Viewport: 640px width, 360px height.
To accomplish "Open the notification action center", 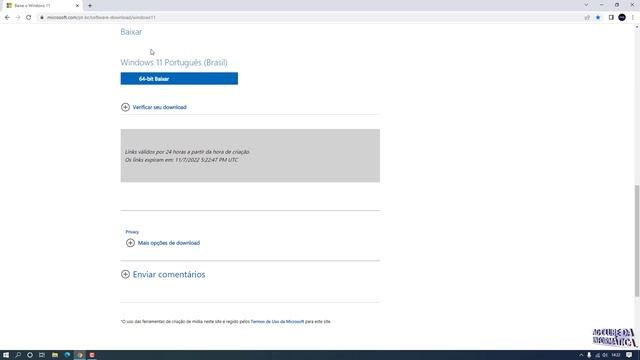I will pos(629,355).
